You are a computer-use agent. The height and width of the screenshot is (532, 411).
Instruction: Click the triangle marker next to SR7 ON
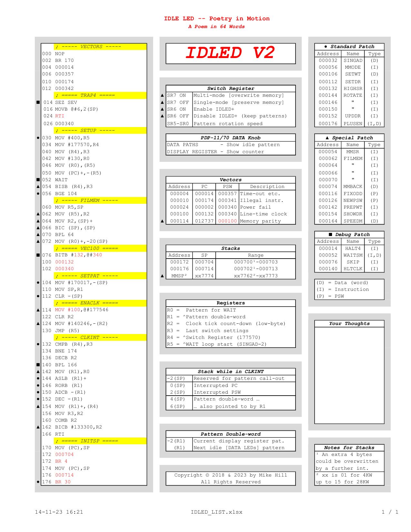click(162, 95)
